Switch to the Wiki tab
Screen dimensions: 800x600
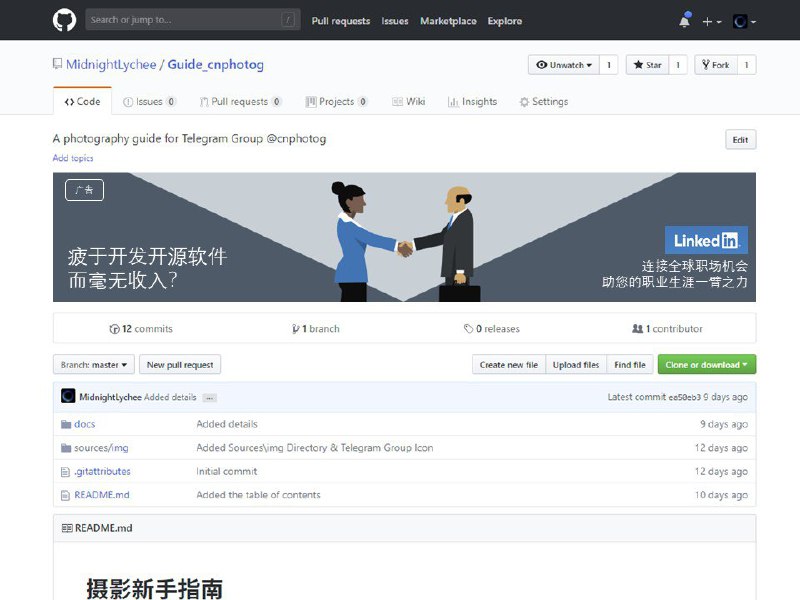tap(409, 102)
